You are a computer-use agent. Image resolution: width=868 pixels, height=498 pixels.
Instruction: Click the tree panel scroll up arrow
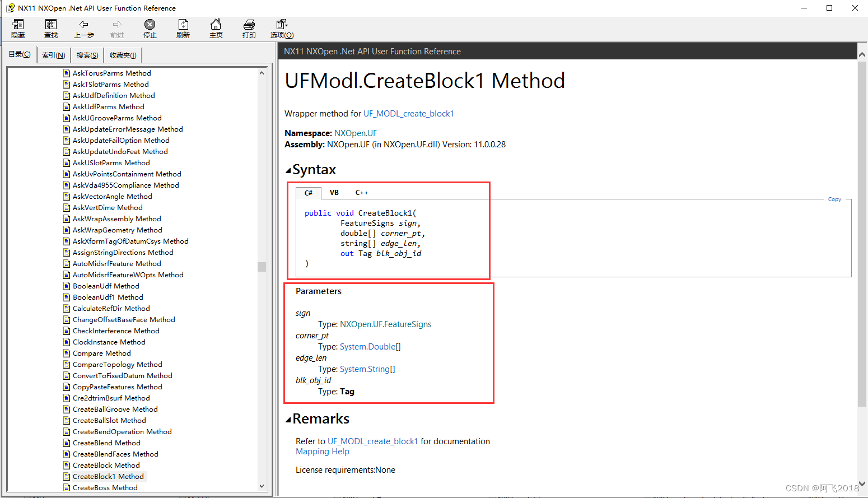point(262,73)
